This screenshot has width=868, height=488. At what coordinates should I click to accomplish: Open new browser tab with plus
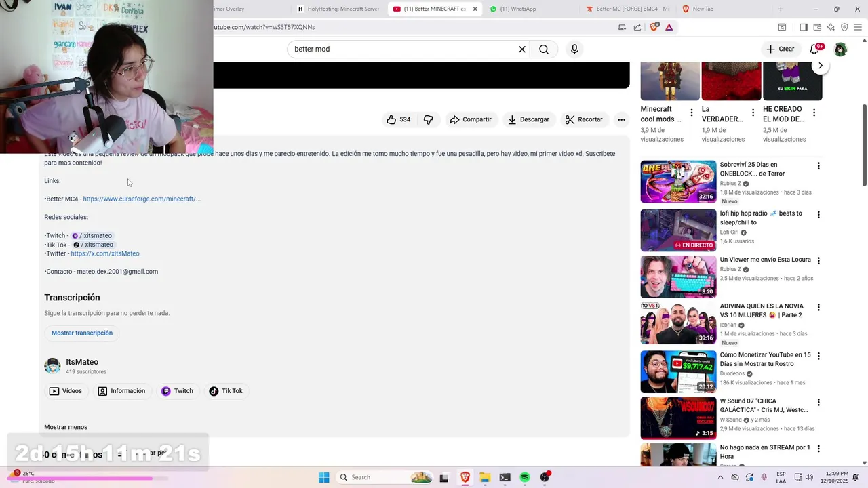[781, 9]
